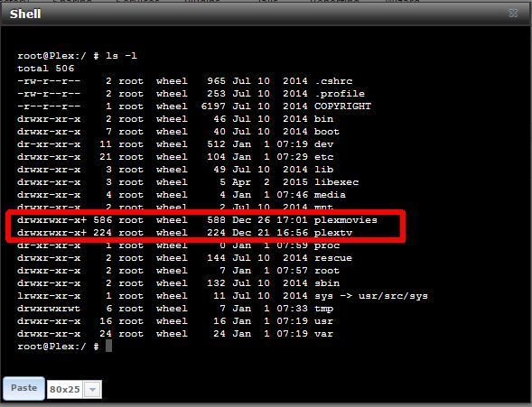Viewport: 532px width, 407px height.
Task: Select the boot directory name
Action: [x=327, y=132]
